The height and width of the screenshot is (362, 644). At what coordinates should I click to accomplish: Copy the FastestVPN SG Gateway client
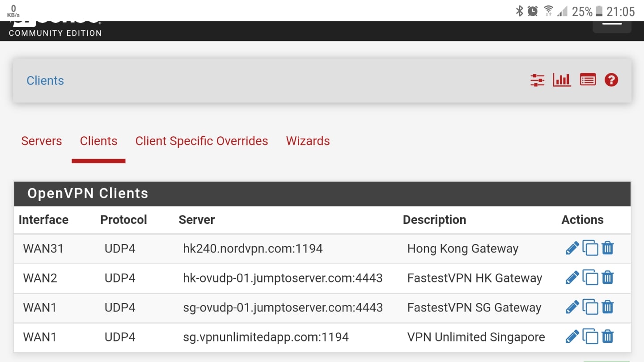pos(590,307)
